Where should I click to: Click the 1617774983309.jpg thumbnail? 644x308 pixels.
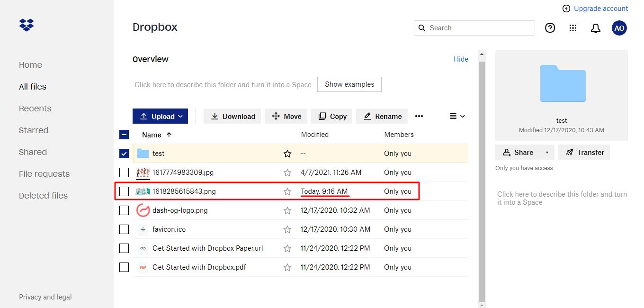tap(143, 172)
